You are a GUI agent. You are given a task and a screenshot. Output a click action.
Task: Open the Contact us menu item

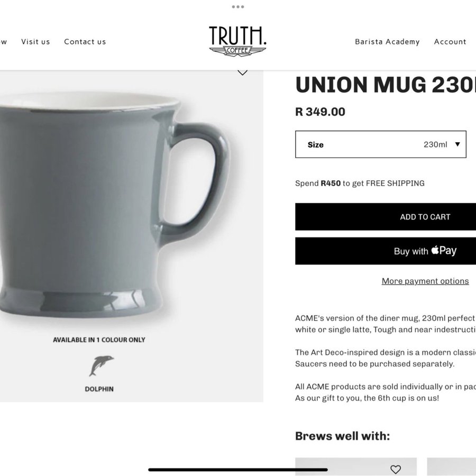(x=85, y=42)
